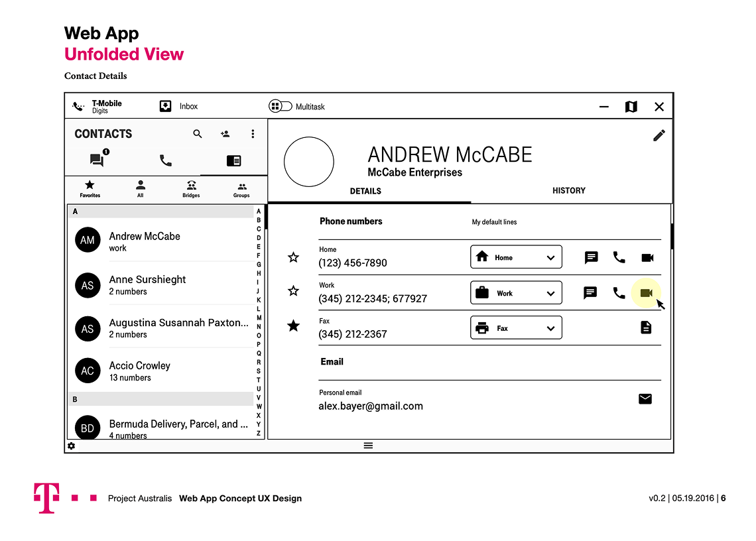Click the alex.bayer@gmail.com email address
756x541 pixels.
(x=370, y=406)
